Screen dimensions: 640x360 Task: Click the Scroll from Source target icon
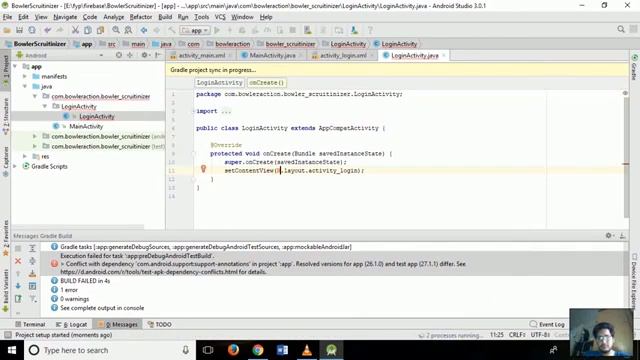point(119,55)
